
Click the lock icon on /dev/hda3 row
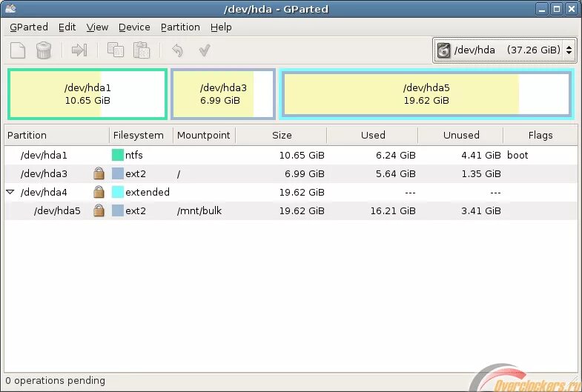(x=99, y=173)
